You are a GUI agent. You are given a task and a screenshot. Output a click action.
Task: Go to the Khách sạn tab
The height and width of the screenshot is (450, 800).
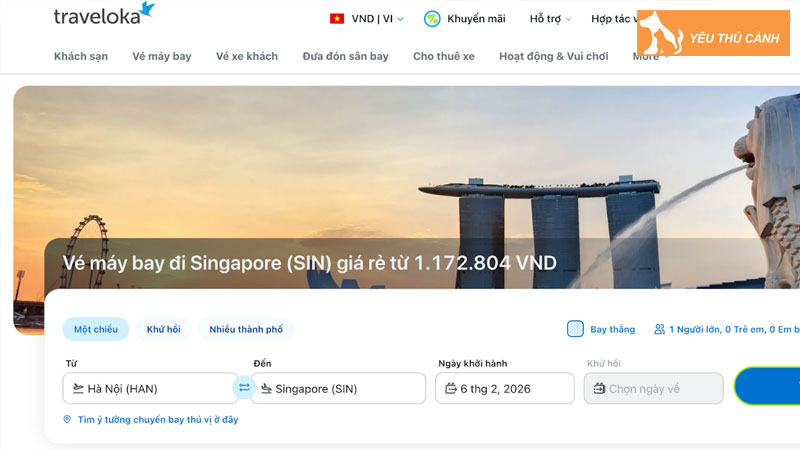(81, 56)
